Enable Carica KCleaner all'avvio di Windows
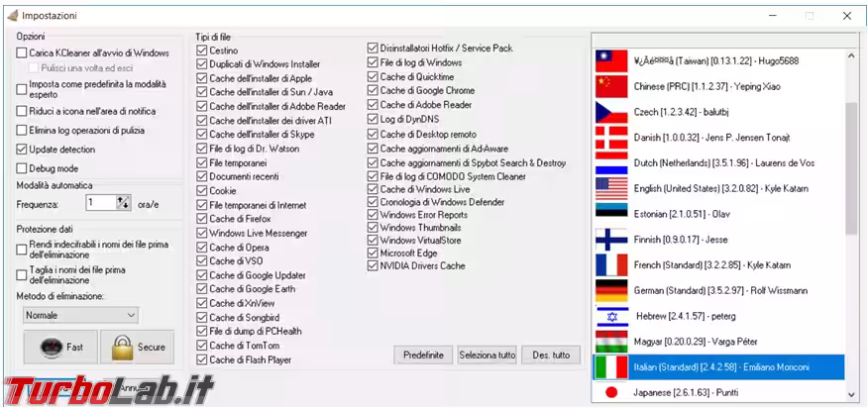The image size is (868, 408). coord(22,53)
